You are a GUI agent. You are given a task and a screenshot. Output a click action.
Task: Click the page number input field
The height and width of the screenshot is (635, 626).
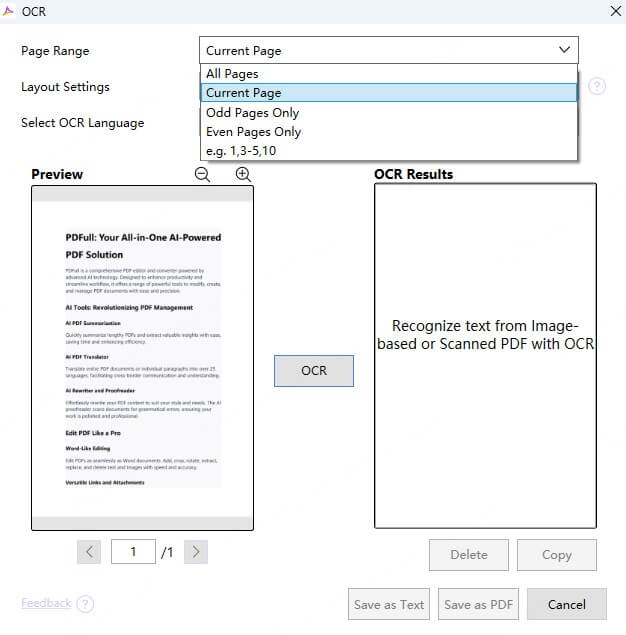click(x=133, y=552)
